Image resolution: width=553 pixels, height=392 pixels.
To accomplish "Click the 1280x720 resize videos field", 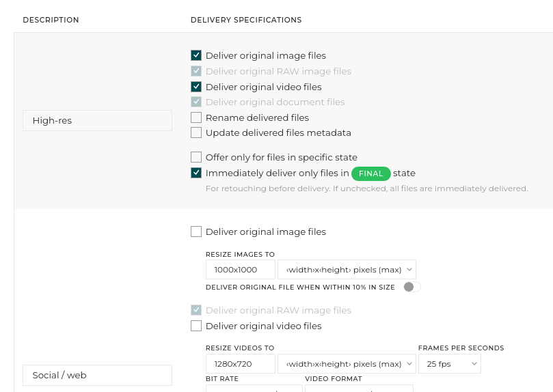I will click(x=241, y=364).
